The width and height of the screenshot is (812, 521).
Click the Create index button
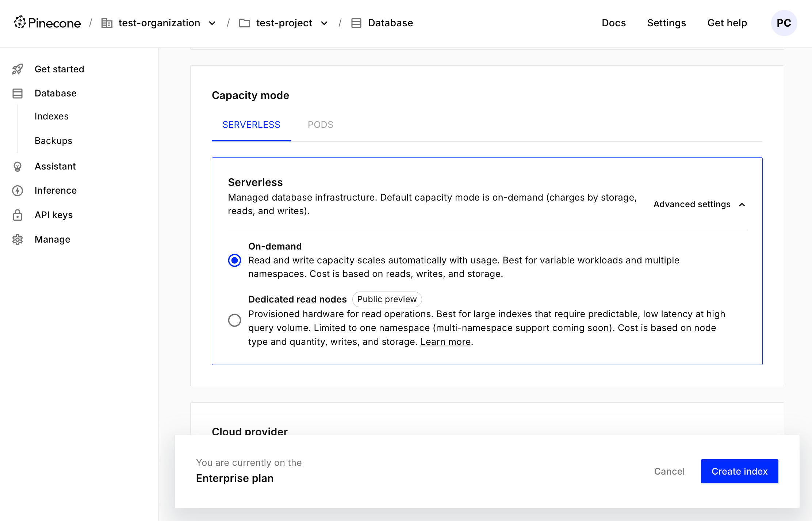click(739, 471)
